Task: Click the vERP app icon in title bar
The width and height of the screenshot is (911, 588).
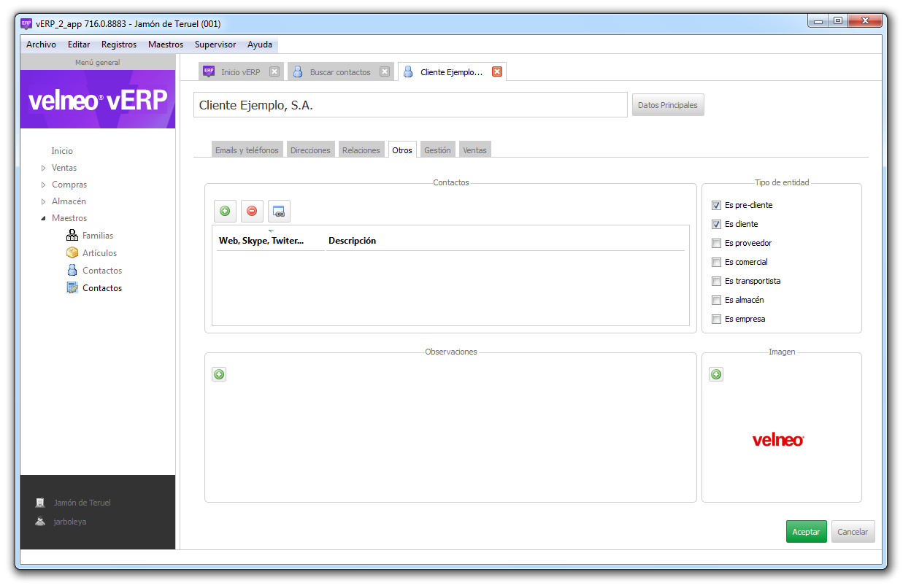Action: 26,23
